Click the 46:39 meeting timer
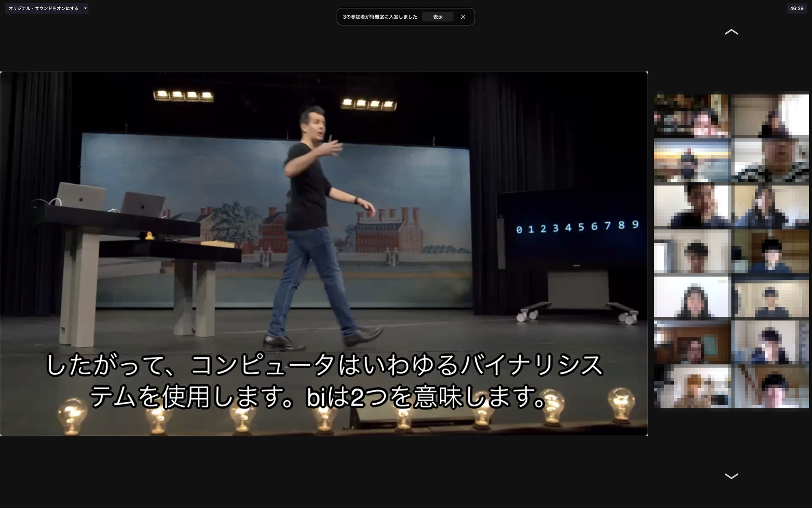The width and height of the screenshot is (812, 508). [797, 8]
